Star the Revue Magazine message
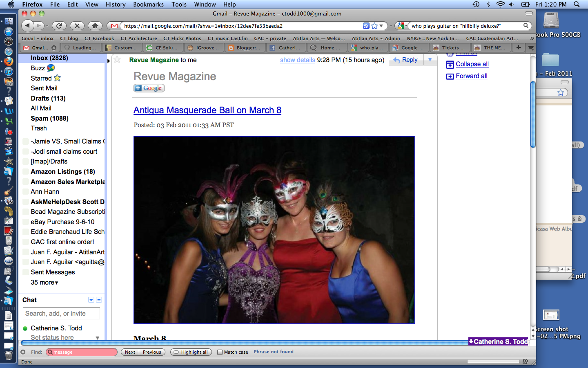Screen dimensions: 588x368 [x=117, y=60]
